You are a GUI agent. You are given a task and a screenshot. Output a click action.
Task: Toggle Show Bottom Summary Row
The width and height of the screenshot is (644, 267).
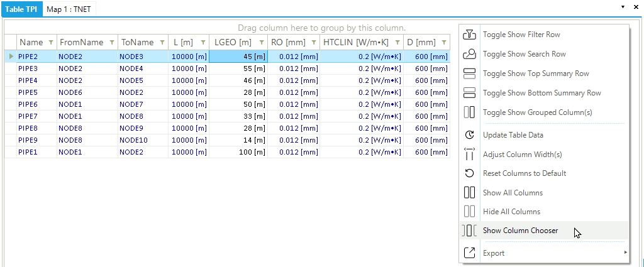point(541,93)
